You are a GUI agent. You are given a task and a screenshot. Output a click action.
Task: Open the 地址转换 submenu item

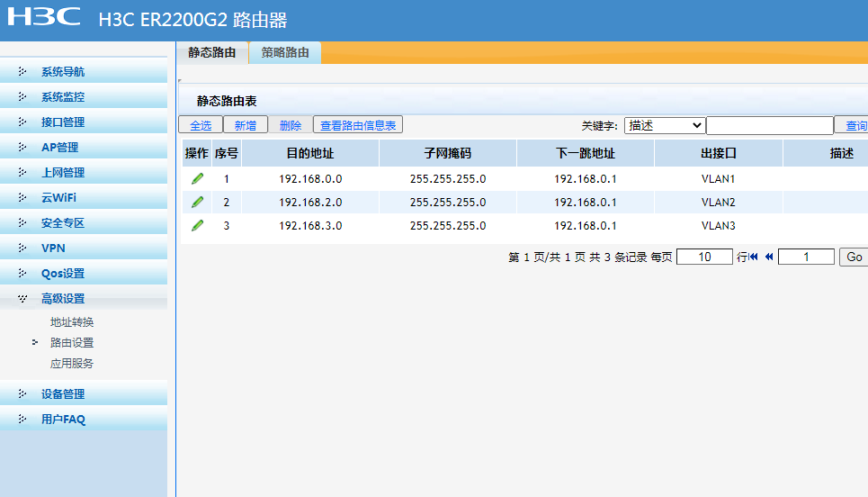[x=72, y=322]
